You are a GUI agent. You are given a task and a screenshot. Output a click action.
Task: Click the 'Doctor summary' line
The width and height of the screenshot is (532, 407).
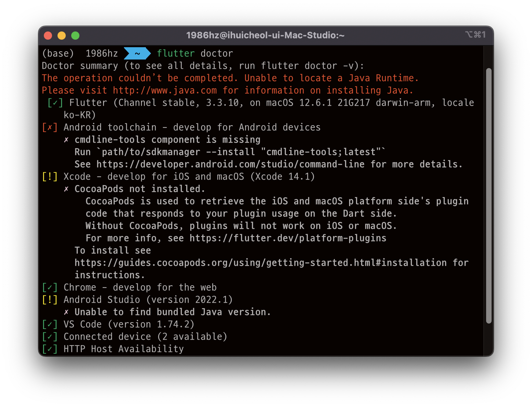203,66
